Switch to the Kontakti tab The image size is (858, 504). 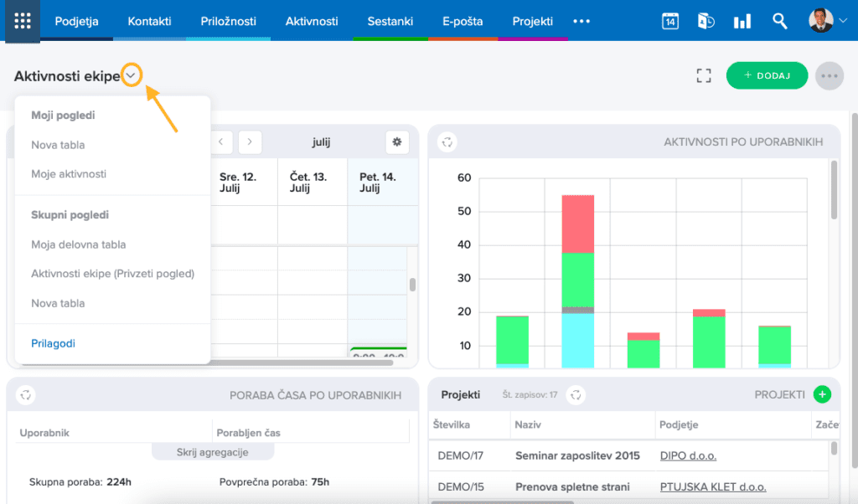pos(149,21)
